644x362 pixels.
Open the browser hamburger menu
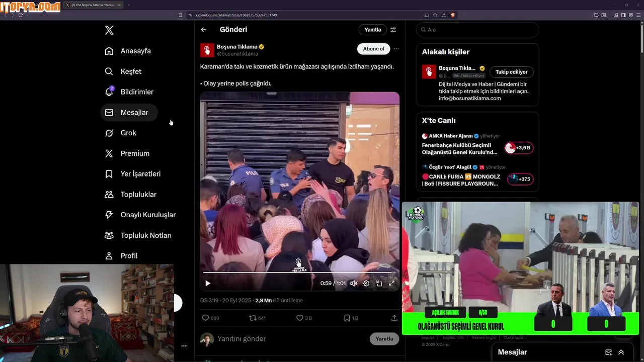click(638, 15)
